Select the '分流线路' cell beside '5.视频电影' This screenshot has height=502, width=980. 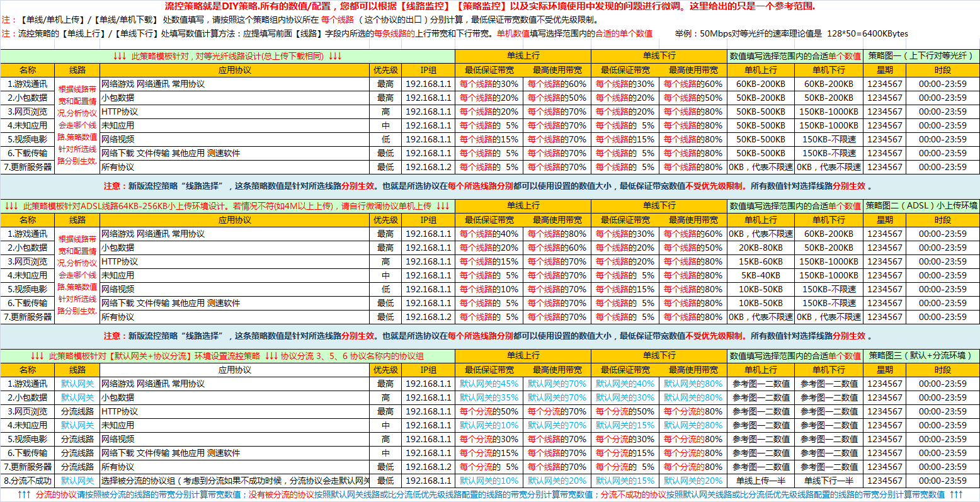(x=77, y=439)
